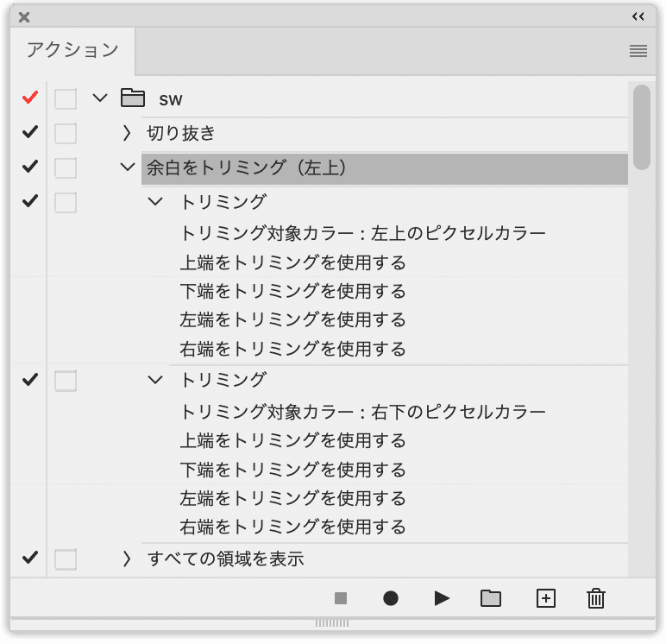Collapse the sw action set
This screenshot has height=644, width=666.
coord(100,98)
